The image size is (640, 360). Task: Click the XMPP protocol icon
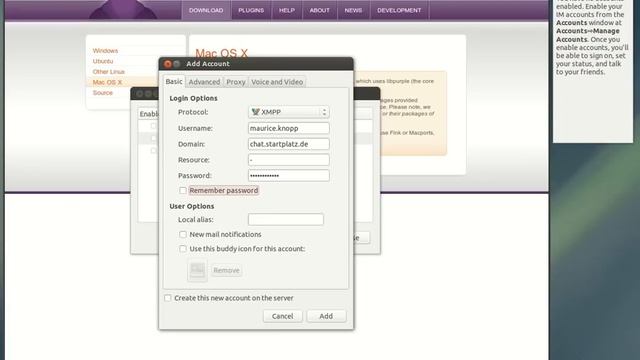(256, 112)
